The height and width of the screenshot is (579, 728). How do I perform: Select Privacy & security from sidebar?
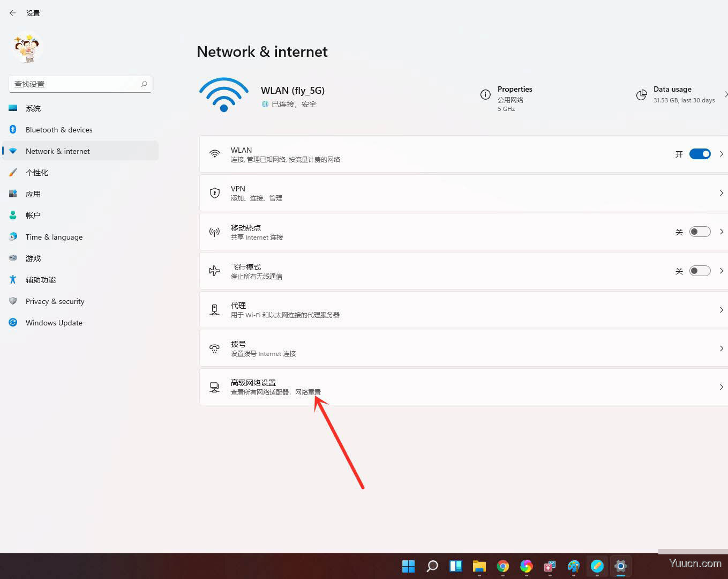point(55,301)
